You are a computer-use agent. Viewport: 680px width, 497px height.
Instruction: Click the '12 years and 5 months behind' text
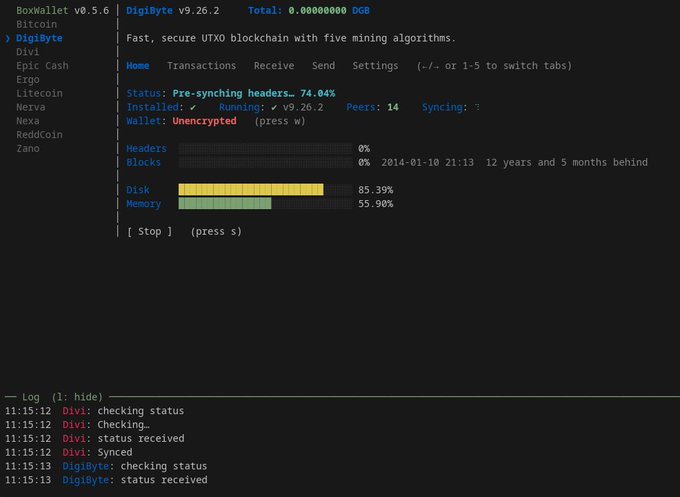click(x=566, y=163)
